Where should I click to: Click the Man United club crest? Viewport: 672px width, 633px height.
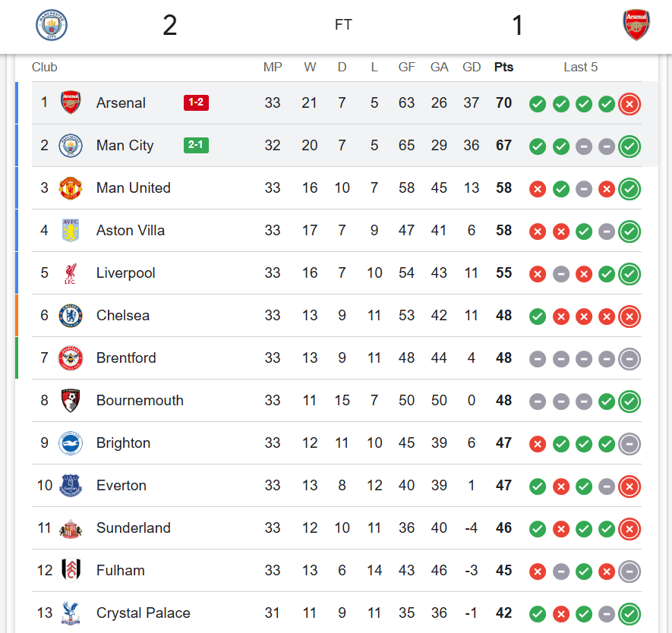pos(71,188)
